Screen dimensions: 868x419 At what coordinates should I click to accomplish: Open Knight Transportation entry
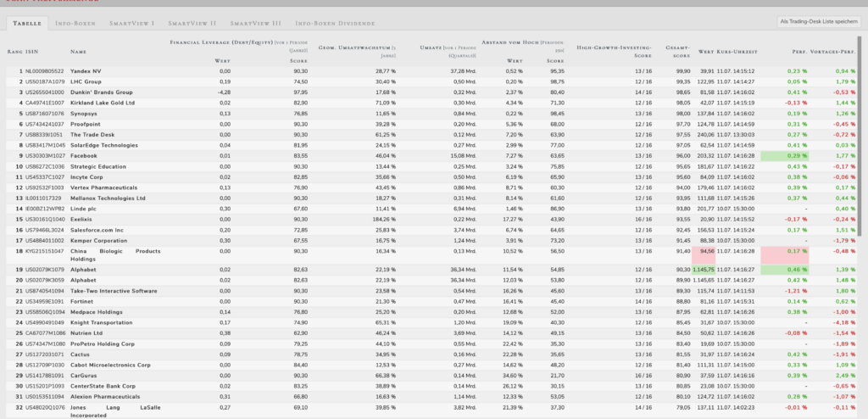pyautogui.click(x=102, y=322)
